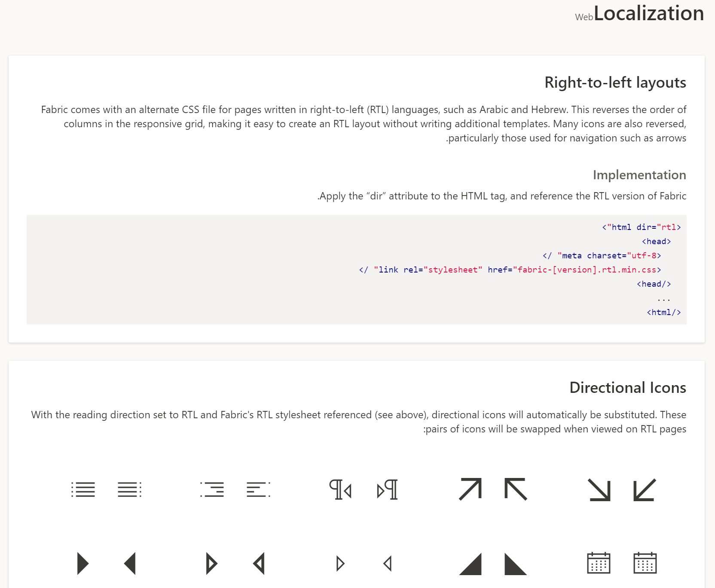Screen dimensions: 715x588
Task: Click the small "Web" label in the header
Action: tap(584, 17)
